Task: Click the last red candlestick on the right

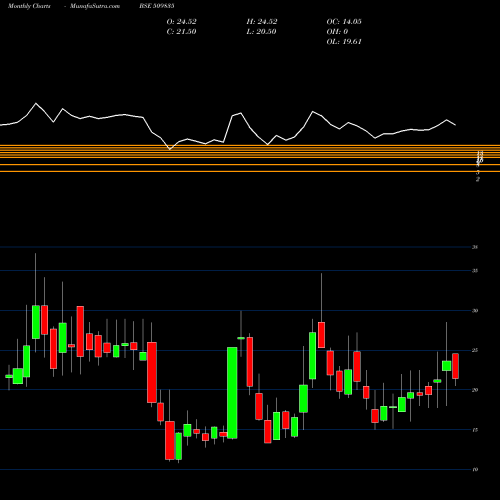Action: coord(455,366)
